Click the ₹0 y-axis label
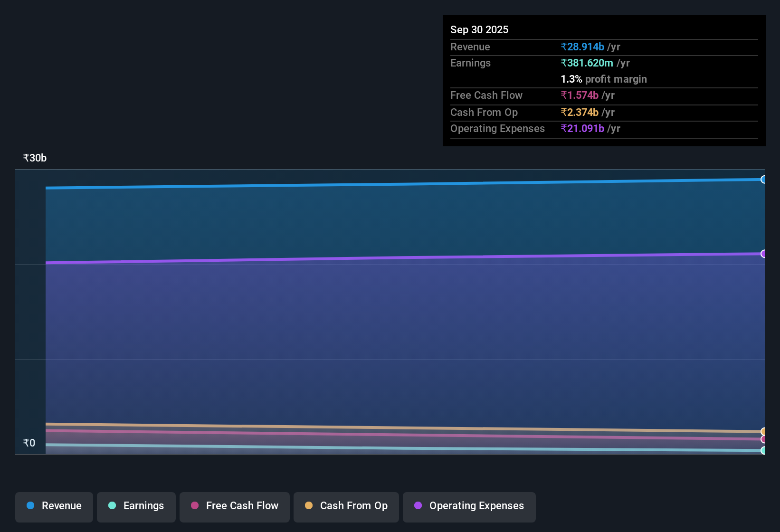This screenshot has height=532, width=780. click(29, 443)
